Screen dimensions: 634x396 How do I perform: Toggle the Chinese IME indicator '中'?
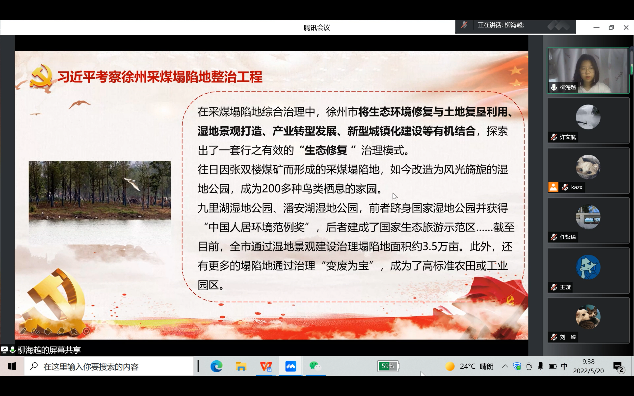point(564,366)
